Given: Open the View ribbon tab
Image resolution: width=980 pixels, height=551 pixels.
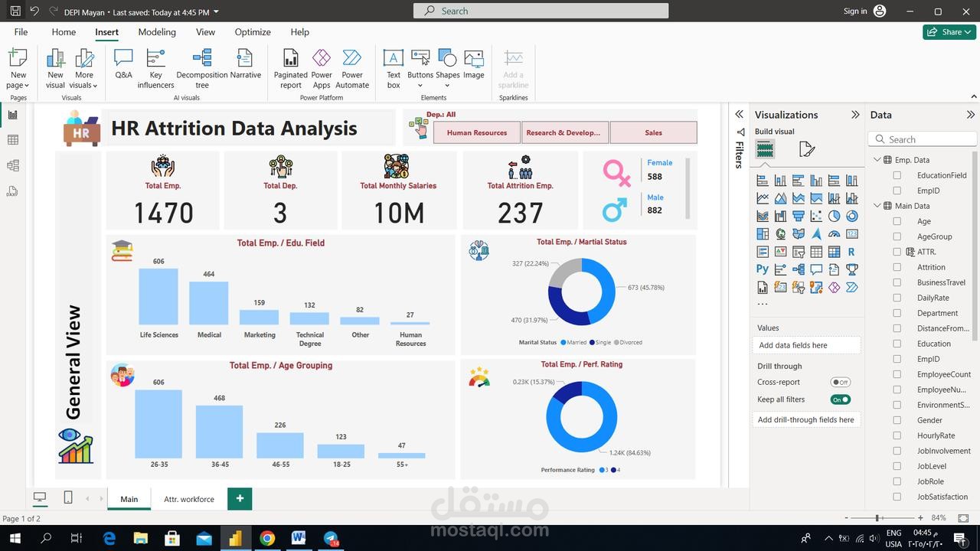Looking at the screenshot, I should coord(205,32).
